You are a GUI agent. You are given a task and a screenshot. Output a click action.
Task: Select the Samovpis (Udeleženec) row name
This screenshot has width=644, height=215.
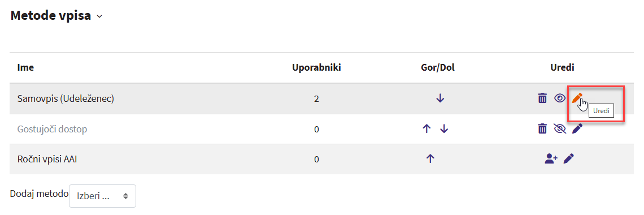point(66,98)
